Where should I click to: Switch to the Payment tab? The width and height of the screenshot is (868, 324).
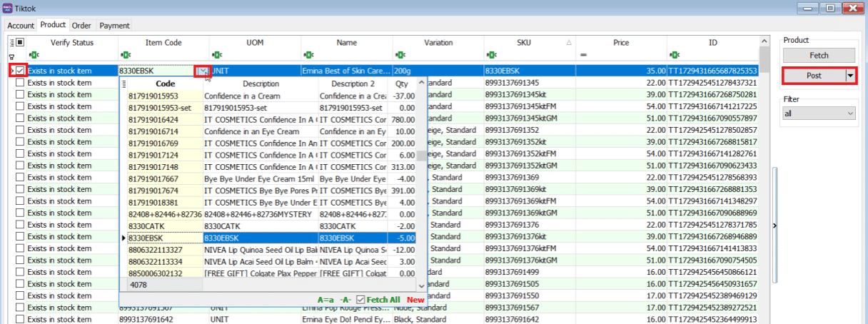point(114,26)
